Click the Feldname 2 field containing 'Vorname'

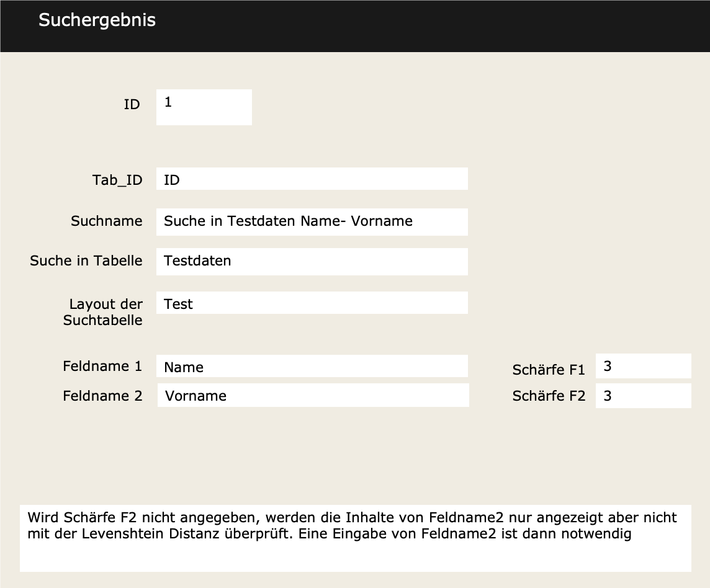[312, 395]
